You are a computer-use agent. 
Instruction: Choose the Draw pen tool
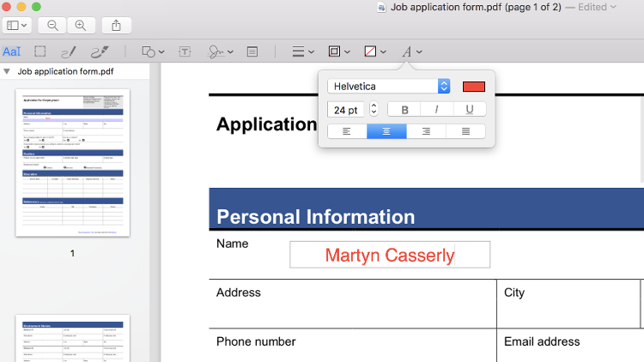[x=100, y=52]
